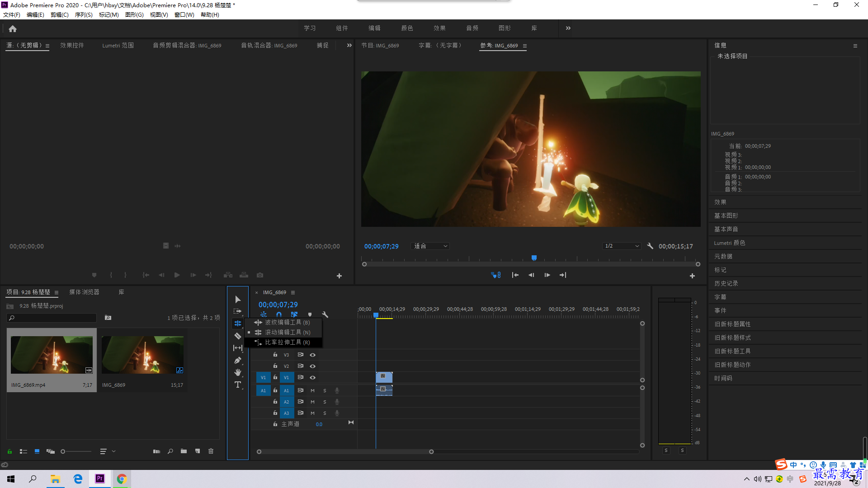Select the IMG_6869.mp4 thumbnail

pos(52,355)
